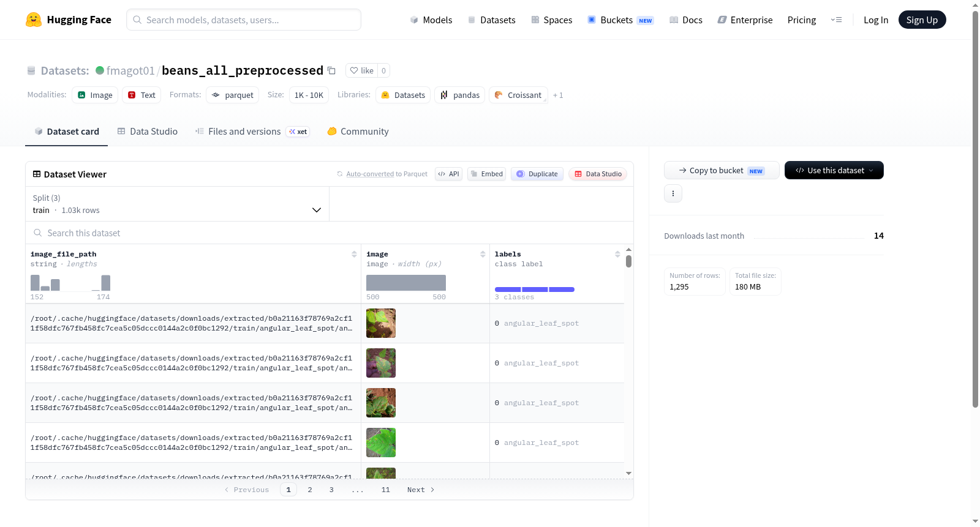Image resolution: width=980 pixels, height=527 pixels.
Task: Select page 1 in pagination
Action: [288, 490]
